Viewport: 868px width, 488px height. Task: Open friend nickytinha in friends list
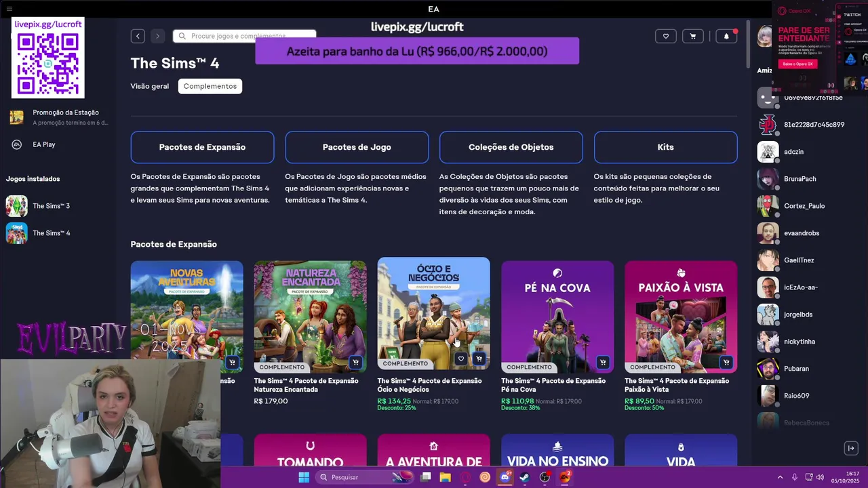[x=801, y=342]
